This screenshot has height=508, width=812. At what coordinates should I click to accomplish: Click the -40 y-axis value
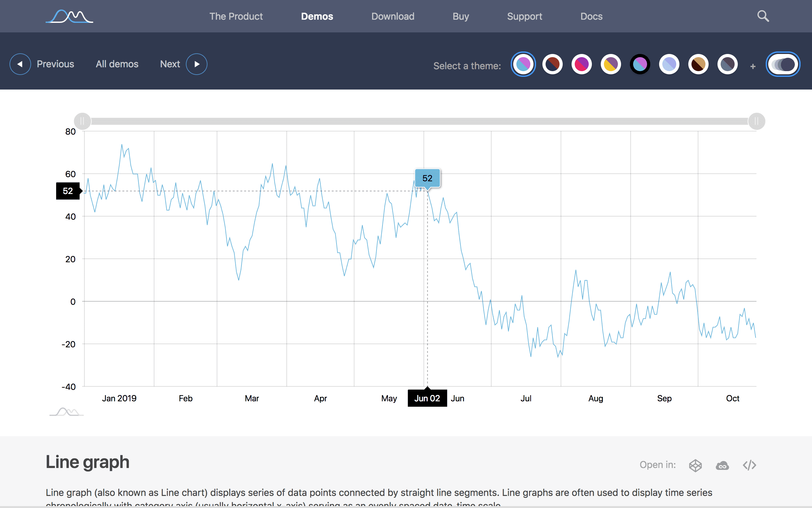[x=69, y=387]
